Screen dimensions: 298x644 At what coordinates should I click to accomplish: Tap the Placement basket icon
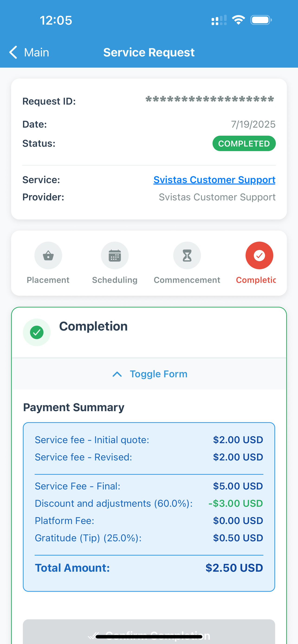(x=48, y=255)
